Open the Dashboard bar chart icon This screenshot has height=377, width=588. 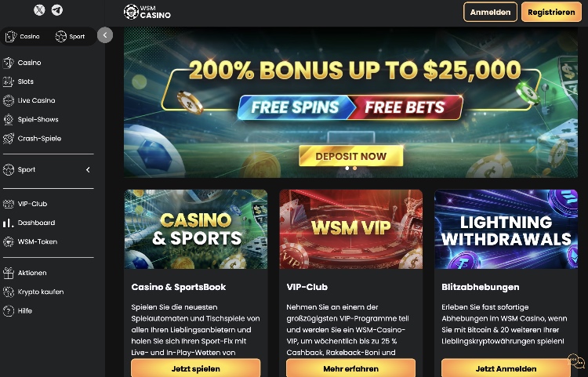[9, 223]
